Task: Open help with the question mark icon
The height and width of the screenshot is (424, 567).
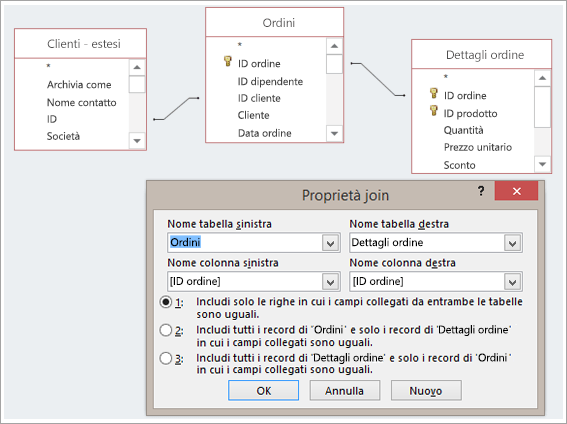Action: 481,190
